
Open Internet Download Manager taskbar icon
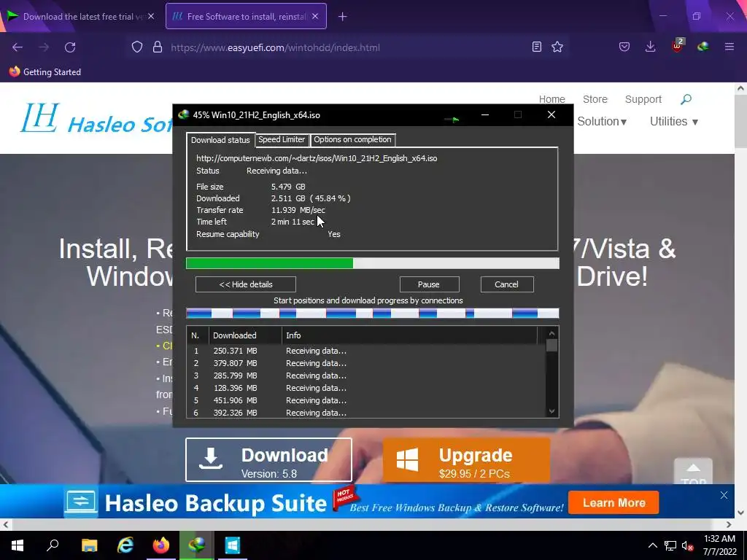pyautogui.click(x=196, y=545)
